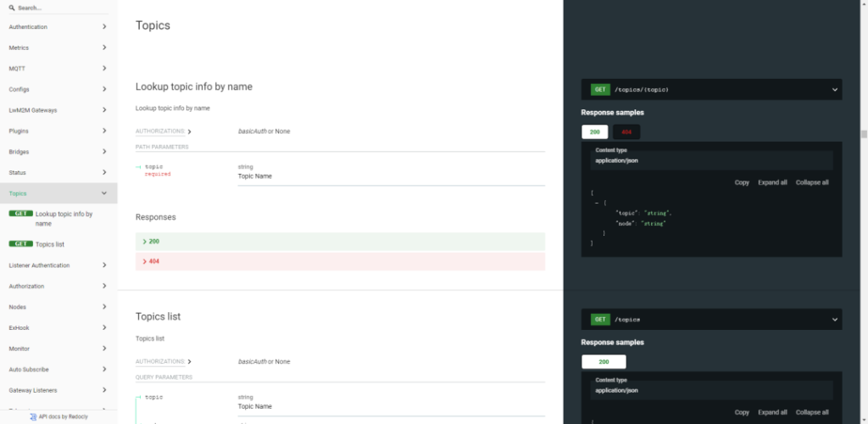This screenshot has width=868, height=424.
Task: Switch to the 404 response sample tab
Action: (626, 131)
